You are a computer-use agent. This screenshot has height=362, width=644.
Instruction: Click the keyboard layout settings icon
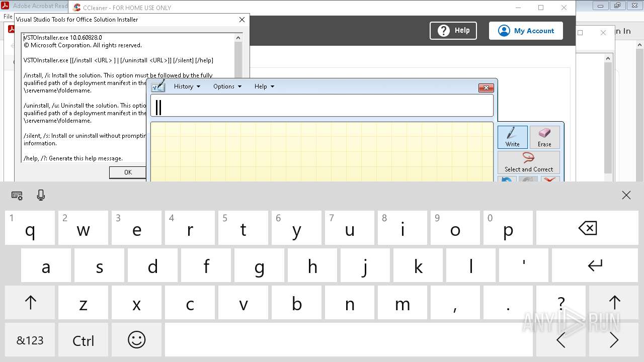[17, 196]
